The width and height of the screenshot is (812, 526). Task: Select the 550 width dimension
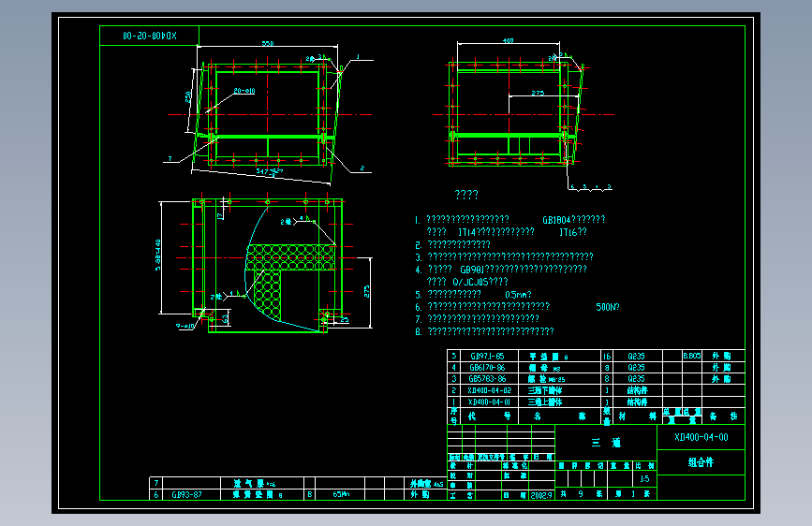pyautogui.click(x=268, y=43)
